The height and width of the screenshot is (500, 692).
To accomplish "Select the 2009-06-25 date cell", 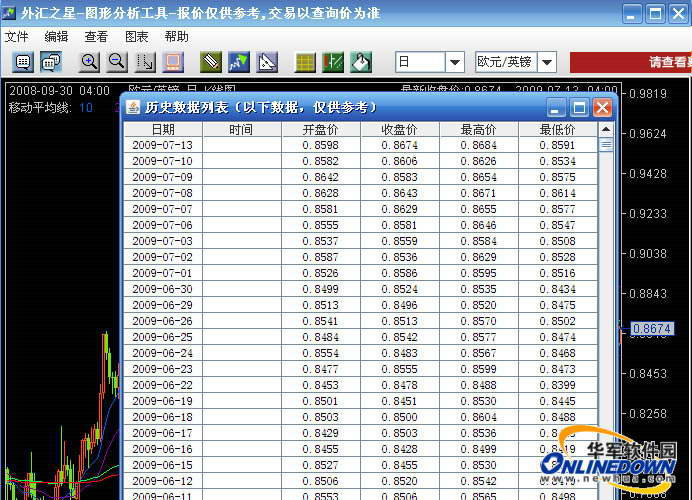I will 163,337.
